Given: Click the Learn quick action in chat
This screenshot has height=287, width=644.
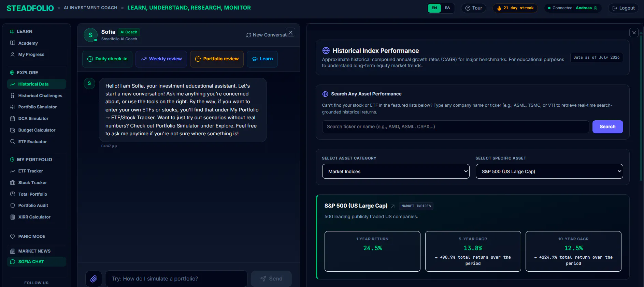Looking at the screenshot, I should coord(262,59).
